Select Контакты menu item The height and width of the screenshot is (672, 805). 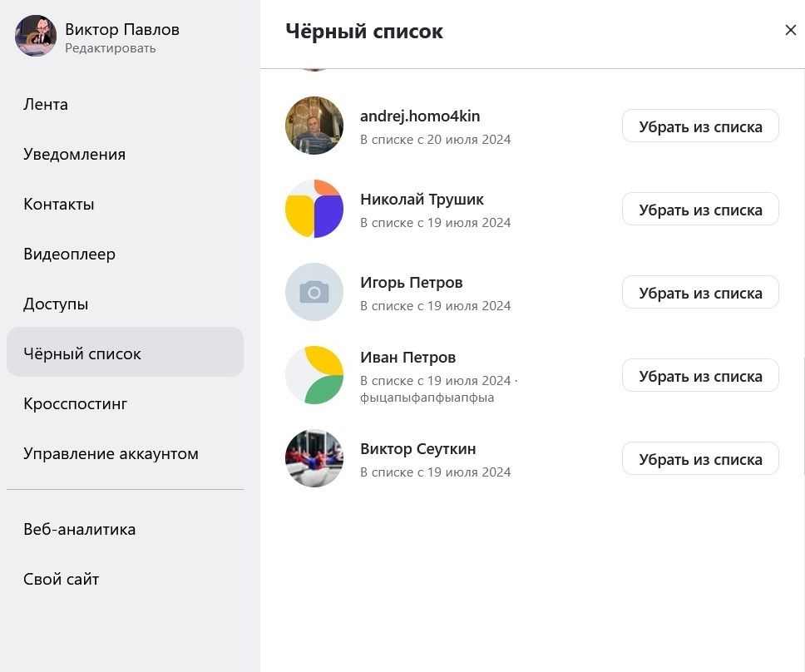[x=59, y=205]
